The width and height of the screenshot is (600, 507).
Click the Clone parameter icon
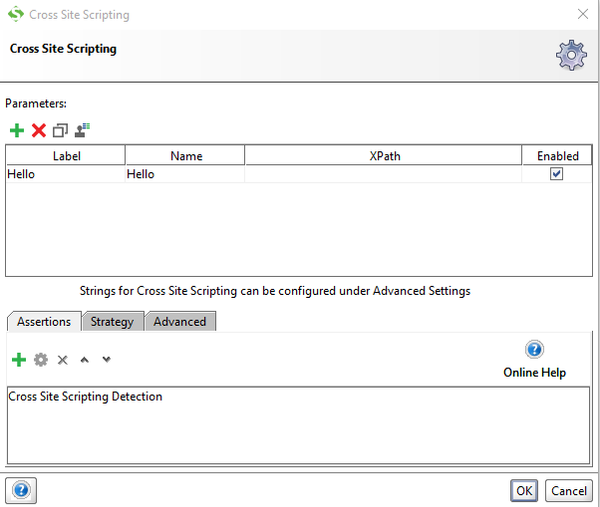click(x=61, y=130)
